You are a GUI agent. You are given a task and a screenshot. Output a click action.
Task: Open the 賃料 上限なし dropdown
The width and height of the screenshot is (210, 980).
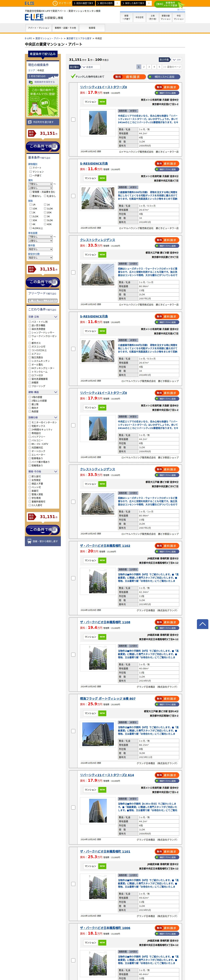point(40,188)
